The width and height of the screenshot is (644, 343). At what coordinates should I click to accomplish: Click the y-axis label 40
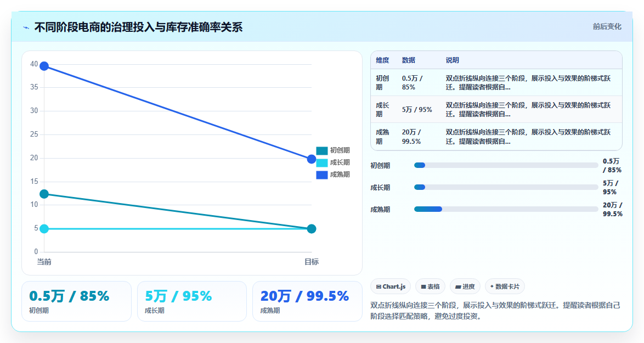pyautogui.click(x=34, y=64)
